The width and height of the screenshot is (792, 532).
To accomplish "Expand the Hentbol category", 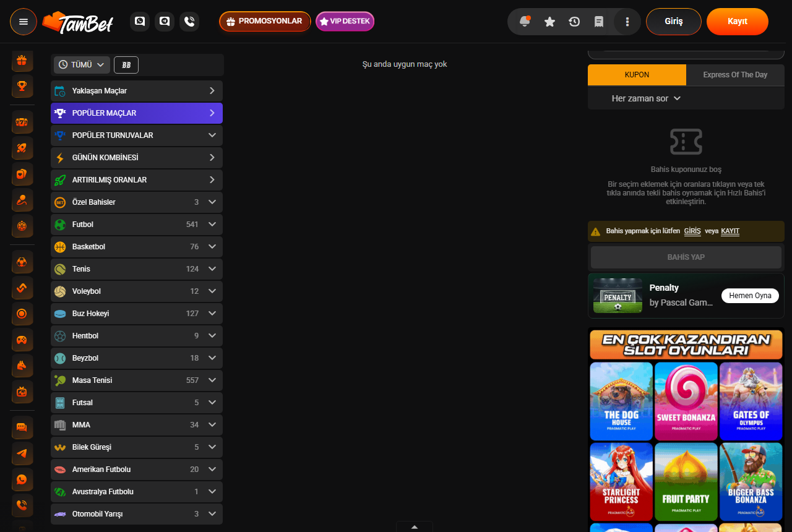I will (x=137, y=336).
